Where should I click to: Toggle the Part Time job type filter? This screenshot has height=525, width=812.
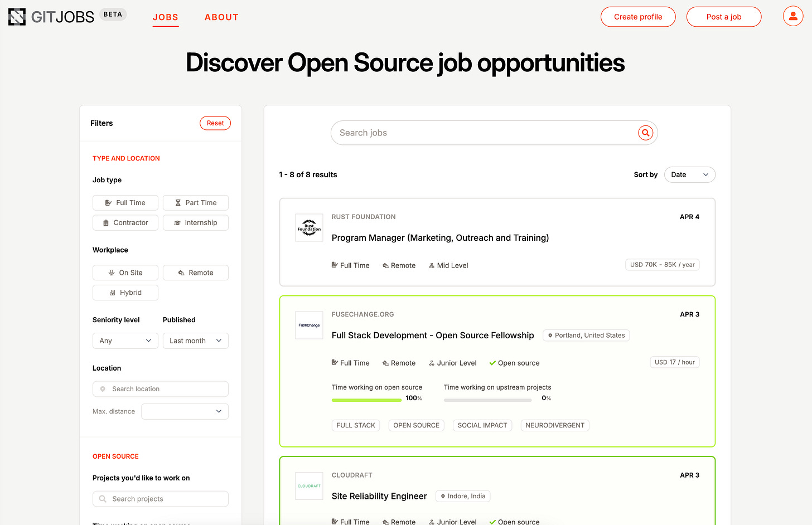(x=196, y=203)
